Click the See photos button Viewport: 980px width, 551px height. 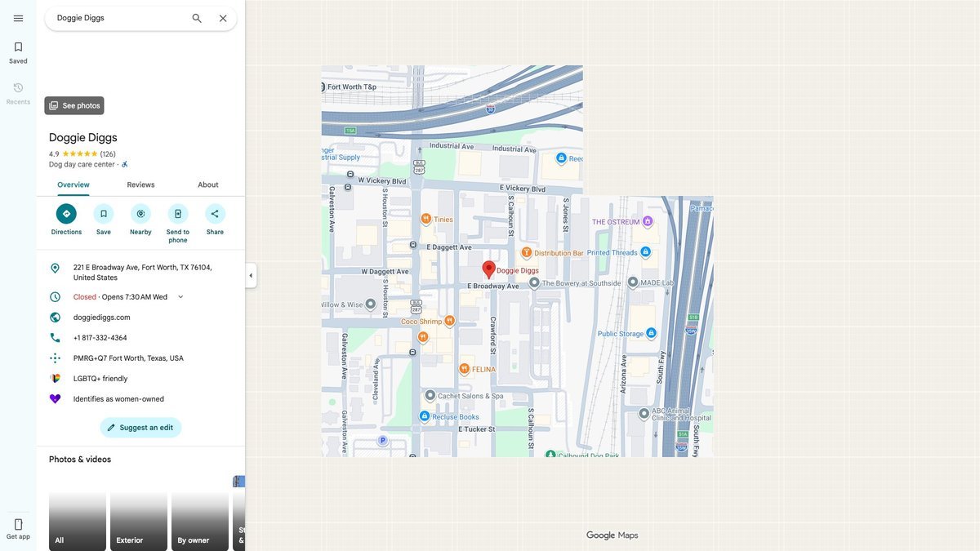(x=74, y=105)
